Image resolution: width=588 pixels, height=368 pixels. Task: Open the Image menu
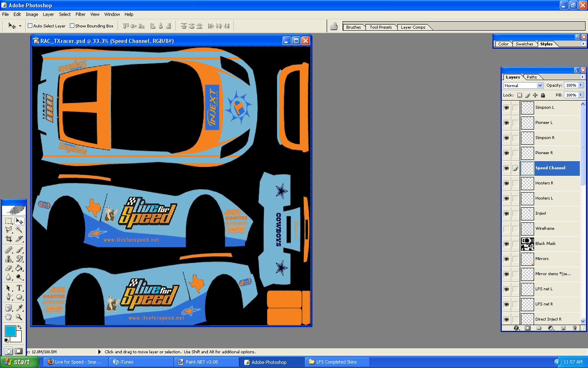(32, 14)
